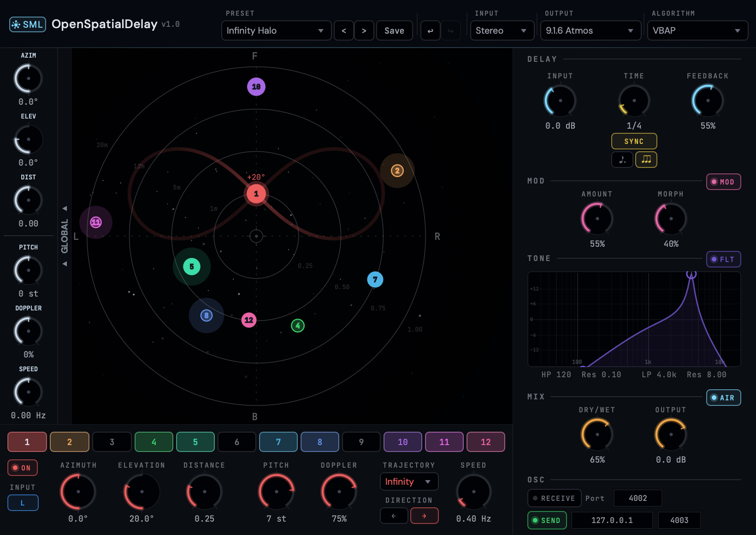This screenshot has width=756, height=535.
Task: Click the global Pitch knob
Action: pyautogui.click(x=29, y=270)
